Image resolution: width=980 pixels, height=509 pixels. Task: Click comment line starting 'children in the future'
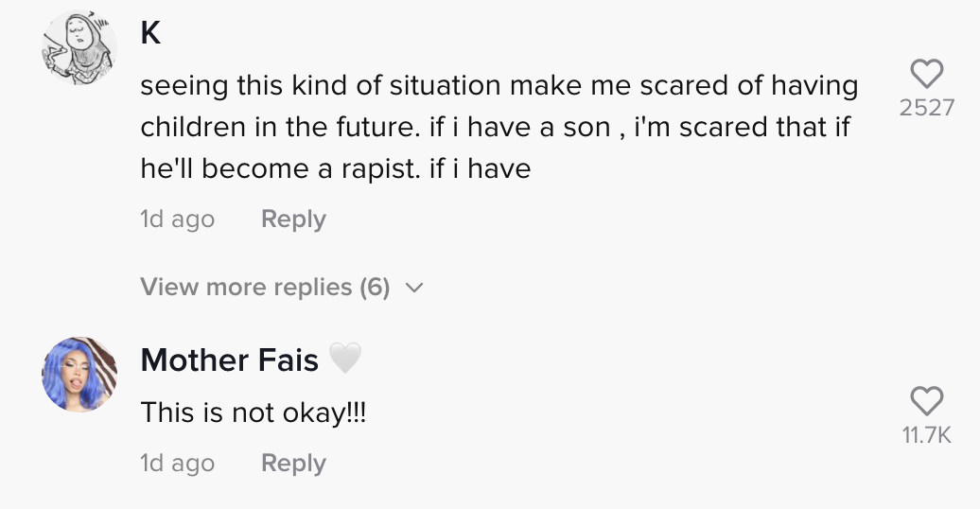pyautogui.click(x=495, y=127)
